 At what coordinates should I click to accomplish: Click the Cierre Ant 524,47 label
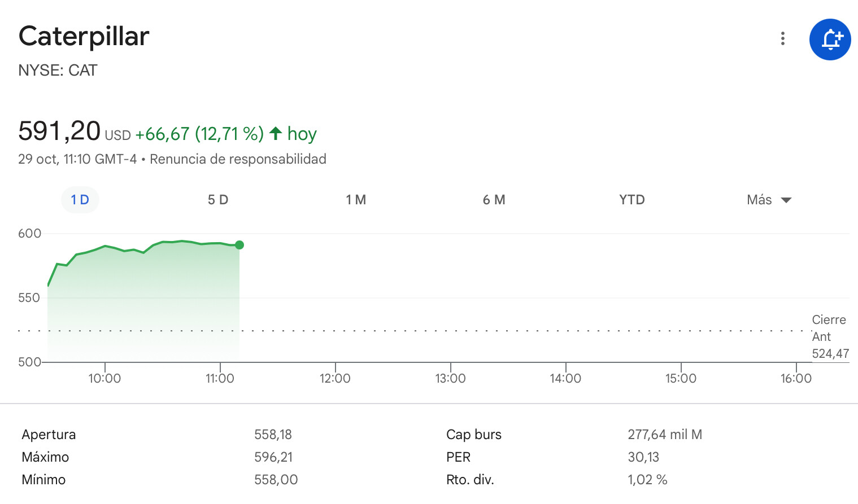[829, 337]
